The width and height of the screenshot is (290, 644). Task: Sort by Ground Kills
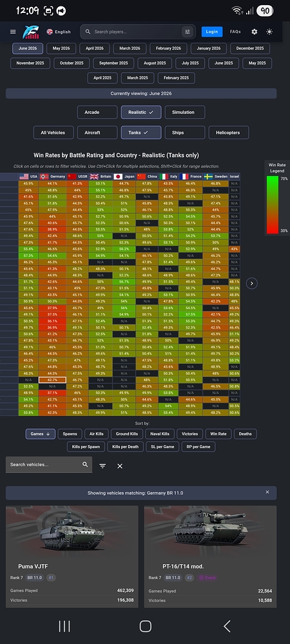[128, 433]
